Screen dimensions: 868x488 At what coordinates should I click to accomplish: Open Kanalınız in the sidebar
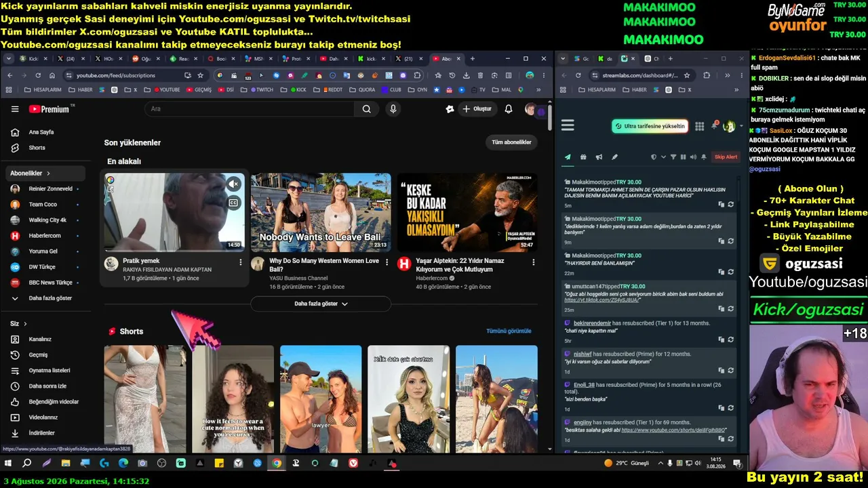pos(45,340)
